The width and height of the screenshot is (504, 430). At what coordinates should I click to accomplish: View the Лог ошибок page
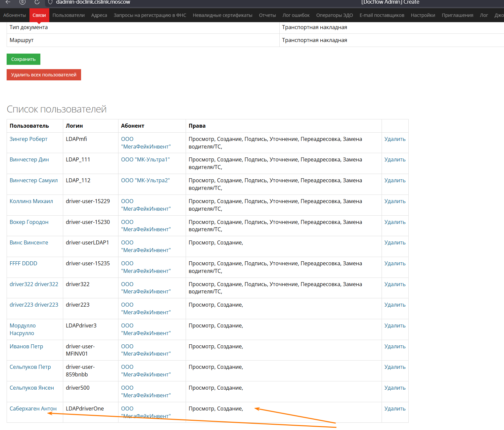pyautogui.click(x=296, y=15)
